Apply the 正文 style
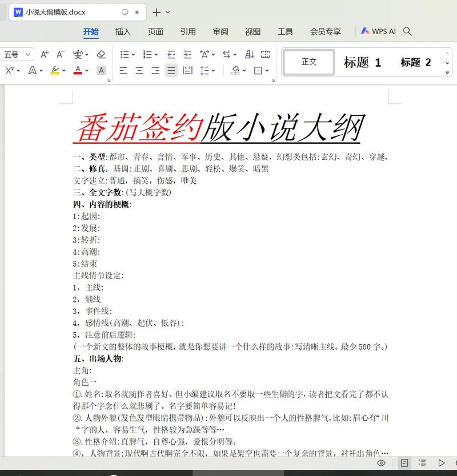457x476 pixels. click(309, 62)
